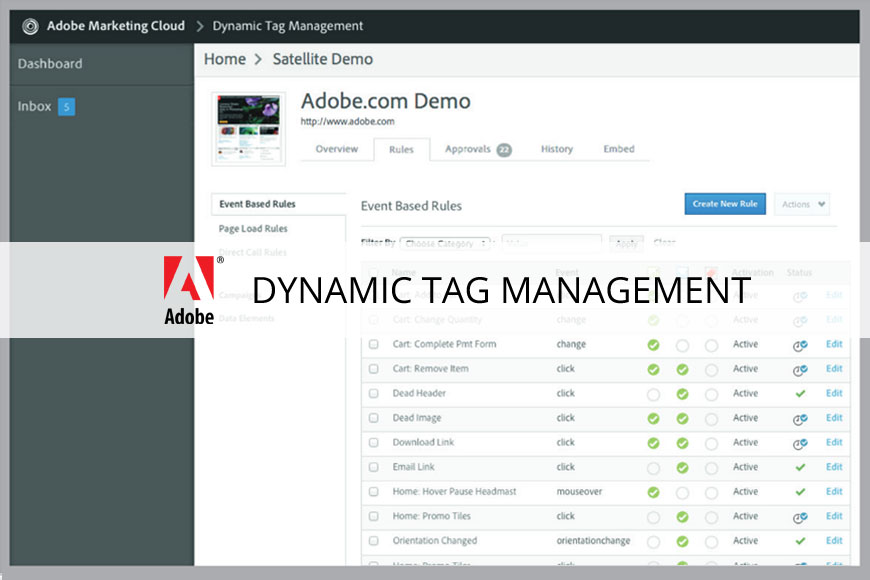This screenshot has height=580, width=870.
Task: Click Edit for Email Link rule
Action: pos(834,467)
